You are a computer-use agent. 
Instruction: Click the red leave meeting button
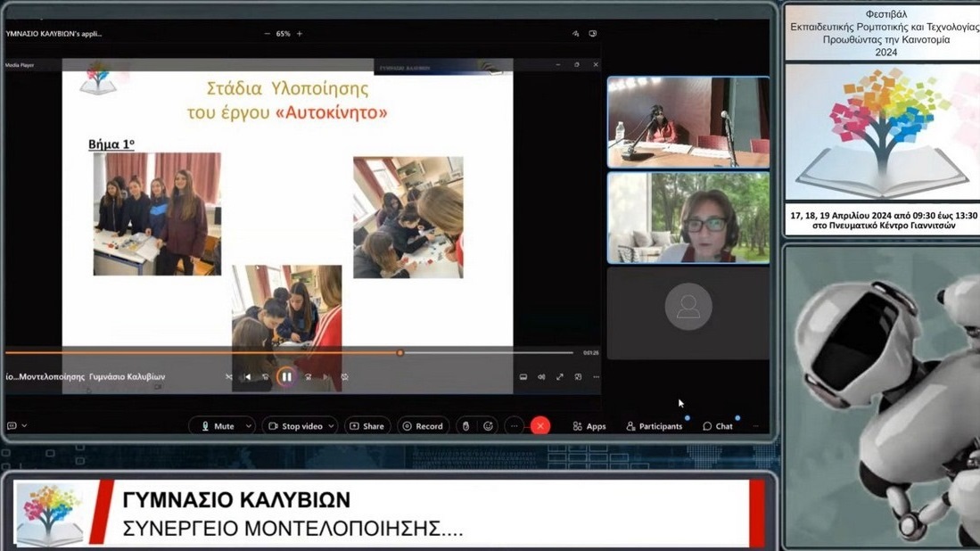coord(540,426)
